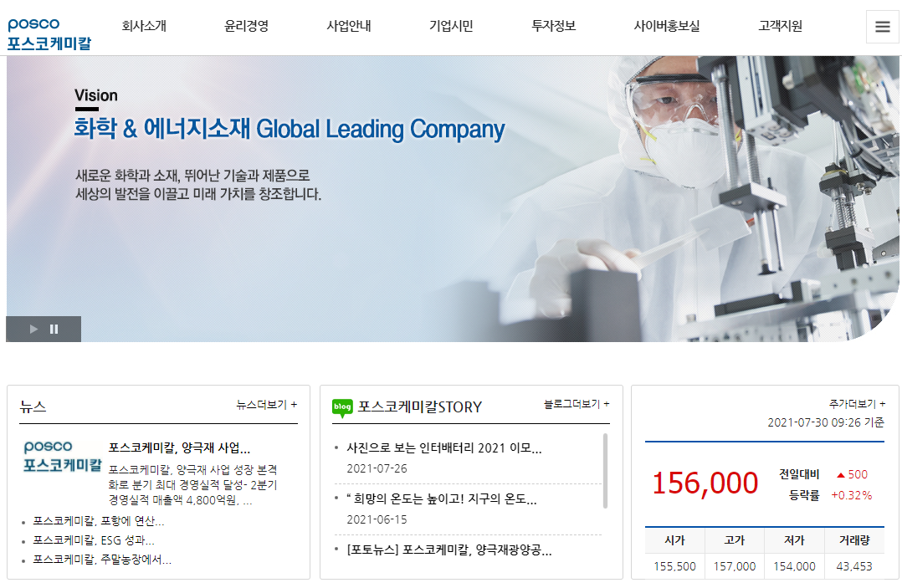Open the 사업안내 menu
902x588 pixels.
[349, 26]
